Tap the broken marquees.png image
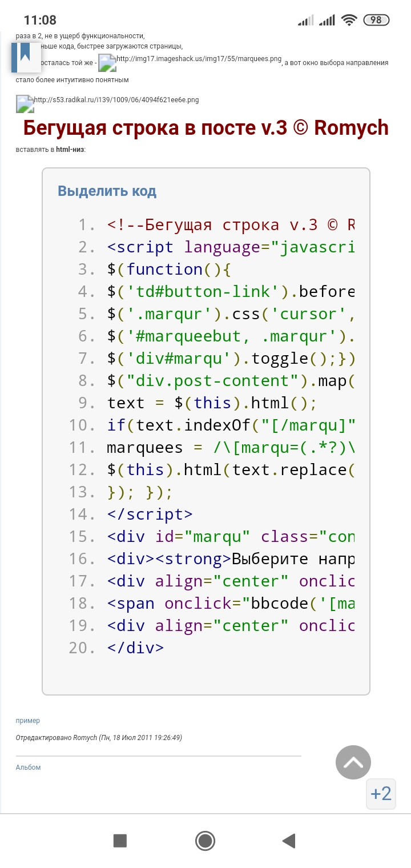The width and height of the screenshot is (411, 868). click(107, 63)
